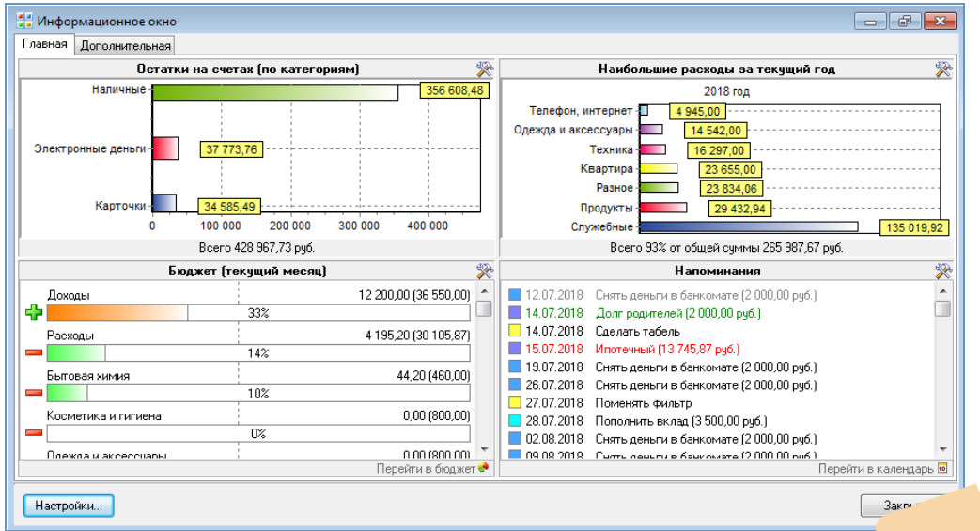Open settings for the account balances panel
Image resolution: width=980 pixels, height=531 pixels.
pyautogui.click(x=485, y=70)
